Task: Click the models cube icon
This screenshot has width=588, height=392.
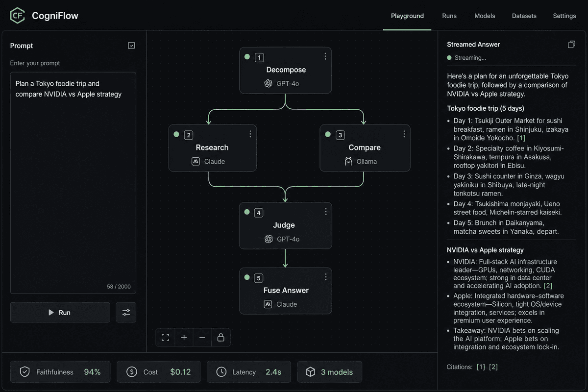Action: click(x=310, y=372)
